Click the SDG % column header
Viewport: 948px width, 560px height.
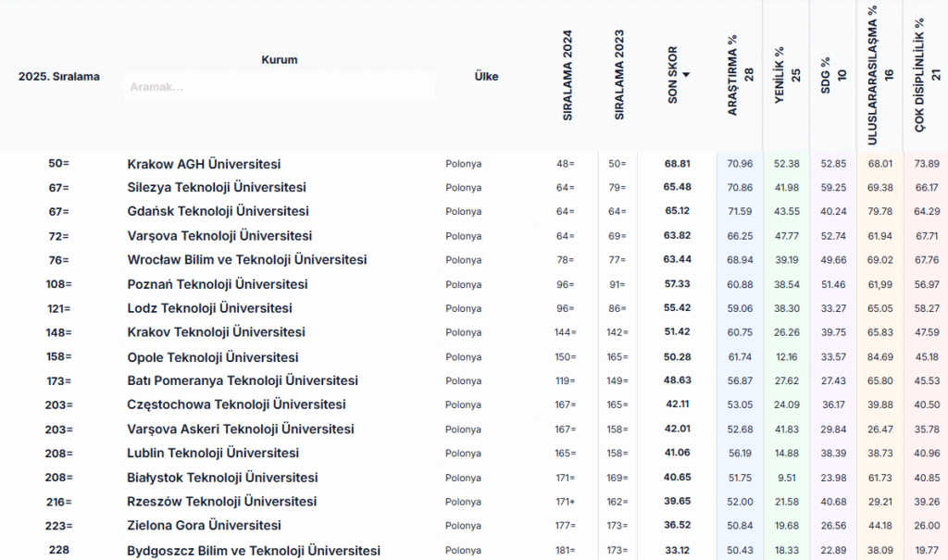(833, 74)
